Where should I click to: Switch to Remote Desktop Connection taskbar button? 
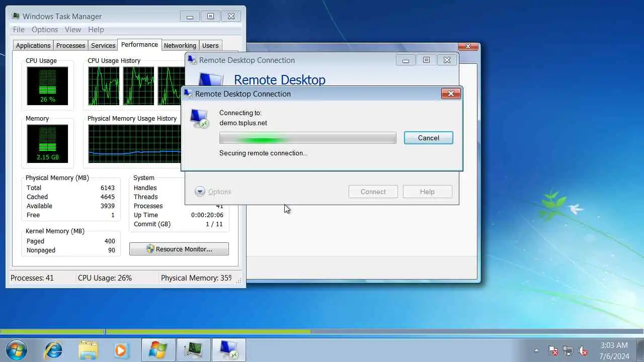(x=228, y=350)
